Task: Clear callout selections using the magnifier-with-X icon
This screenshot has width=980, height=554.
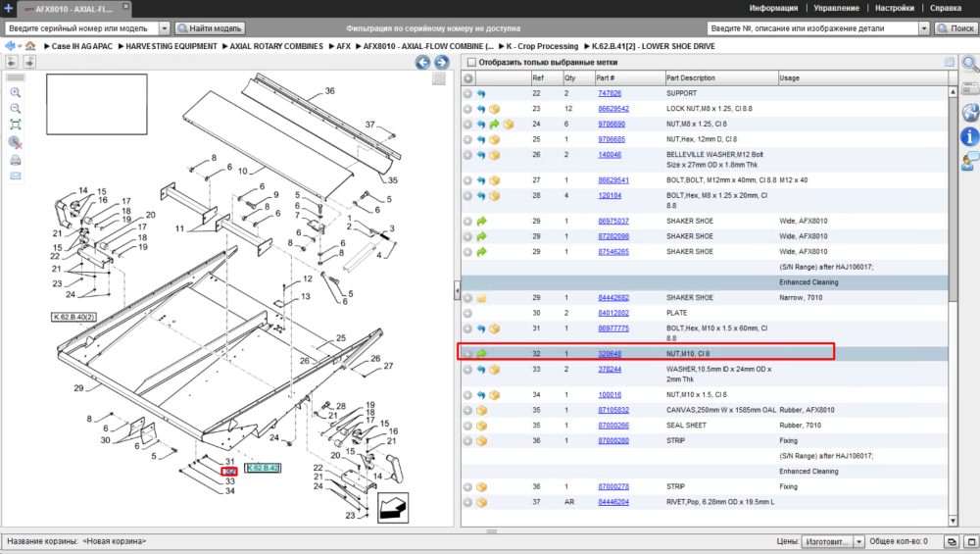Action: pos(16,142)
